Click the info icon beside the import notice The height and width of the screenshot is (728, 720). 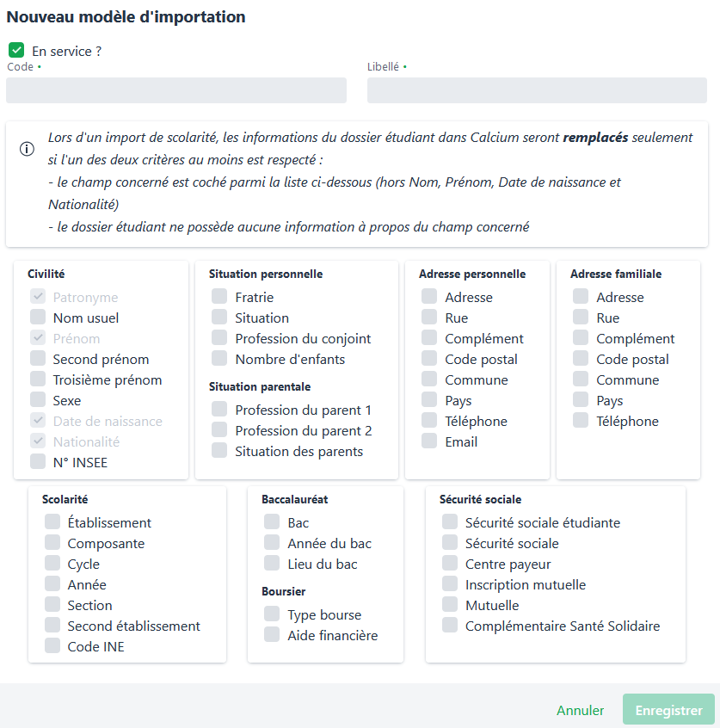point(28,149)
